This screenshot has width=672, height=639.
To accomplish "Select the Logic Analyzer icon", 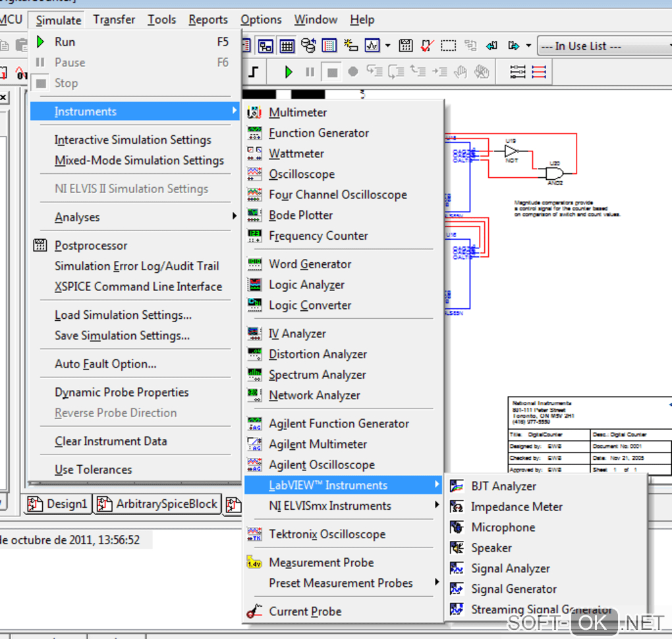I will pyautogui.click(x=254, y=285).
